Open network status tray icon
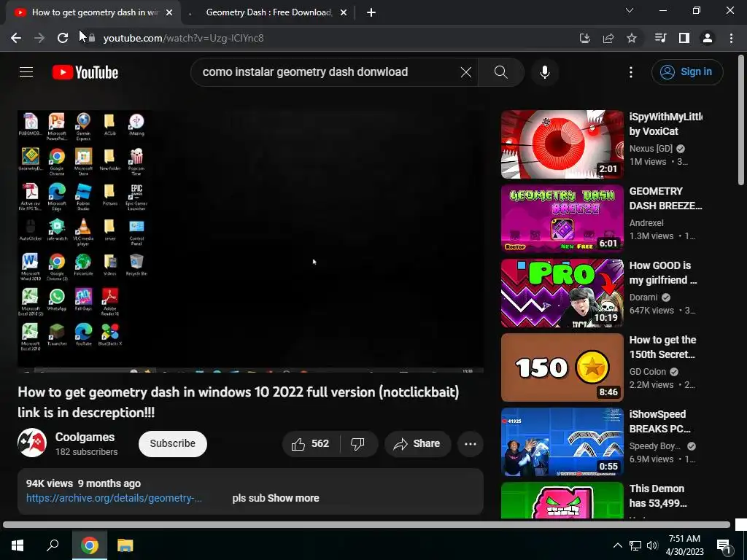The width and height of the screenshot is (747, 560). [x=635, y=545]
